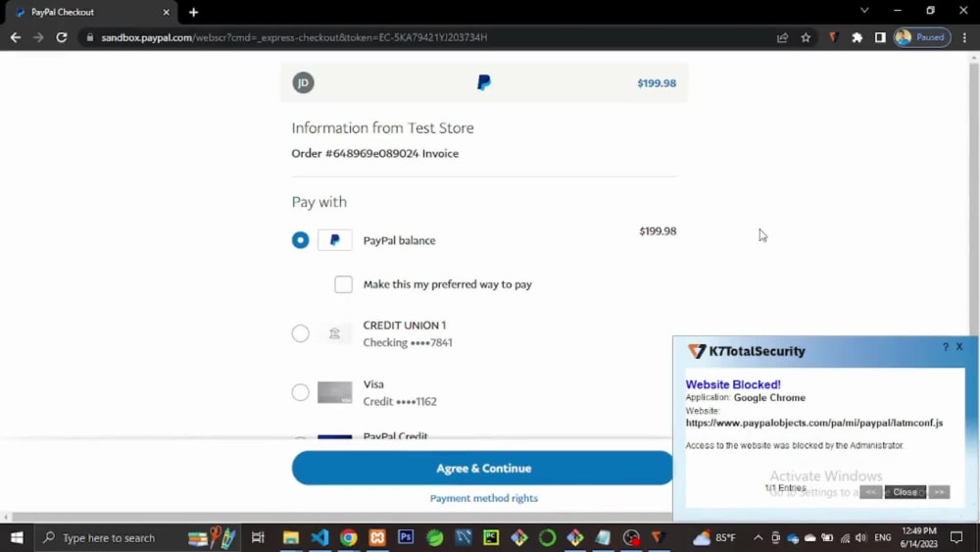Screen dimensions: 980x552
Task: Open XAMPP from the taskbar
Action: (x=377, y=537)
